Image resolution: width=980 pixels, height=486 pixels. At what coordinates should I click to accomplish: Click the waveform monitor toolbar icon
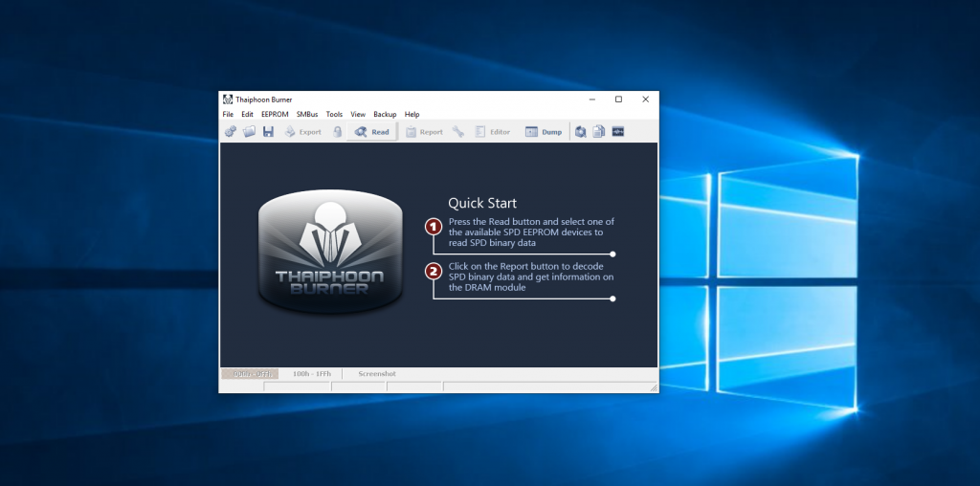point(618,132)
